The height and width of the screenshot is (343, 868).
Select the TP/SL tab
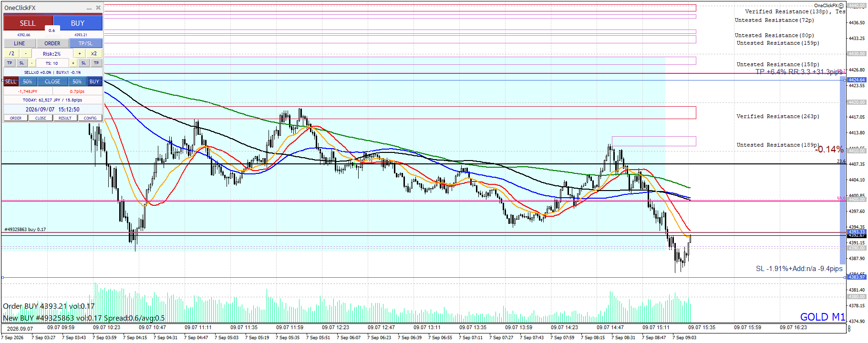point(86,43)
